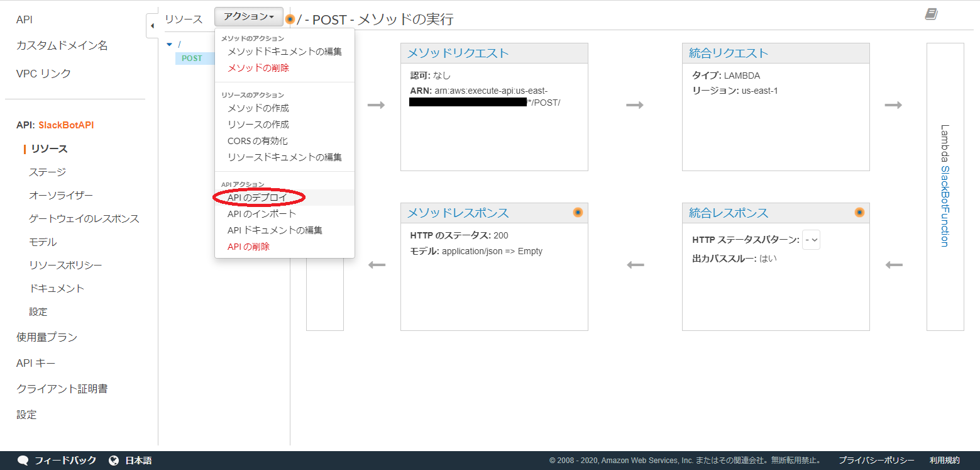Open the メソッドリクエスト link

[x=458, y=53]
